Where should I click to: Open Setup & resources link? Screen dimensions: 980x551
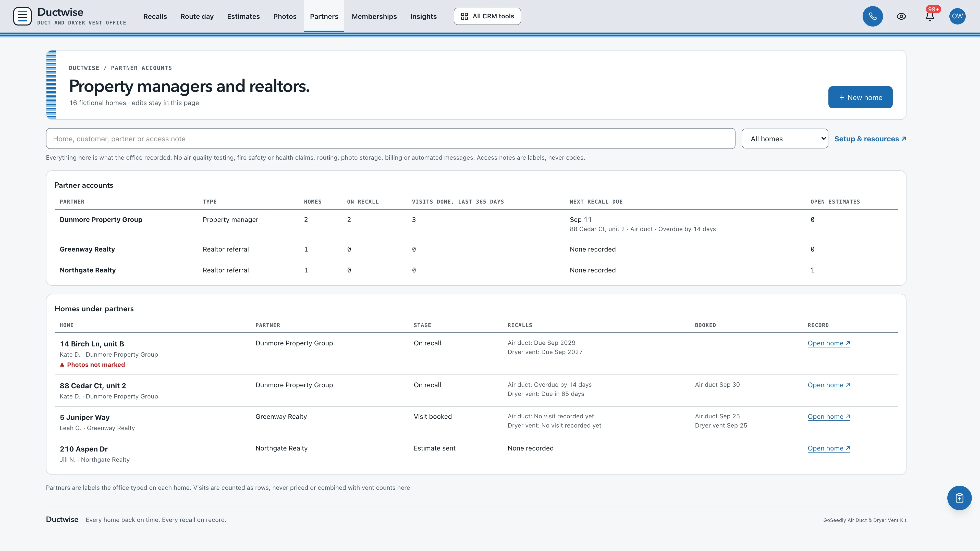pos(871,139)
